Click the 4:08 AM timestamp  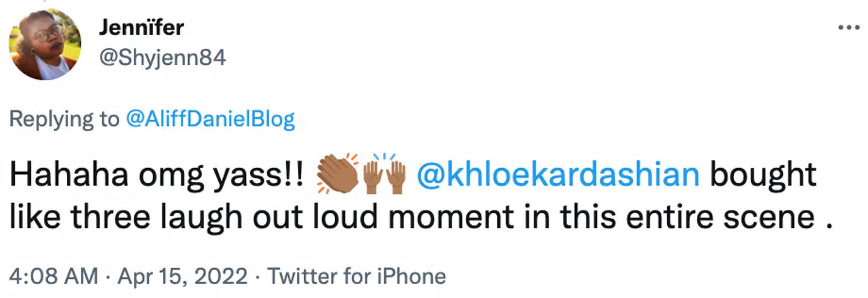point(53,277)
